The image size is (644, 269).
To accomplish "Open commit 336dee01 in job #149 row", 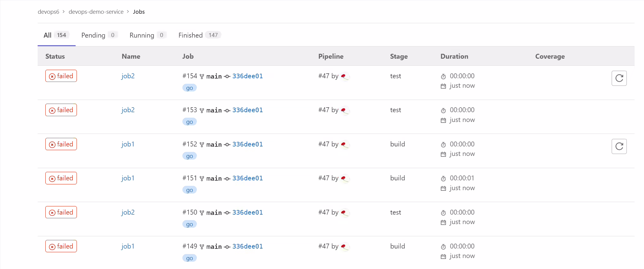I will 248,246.
